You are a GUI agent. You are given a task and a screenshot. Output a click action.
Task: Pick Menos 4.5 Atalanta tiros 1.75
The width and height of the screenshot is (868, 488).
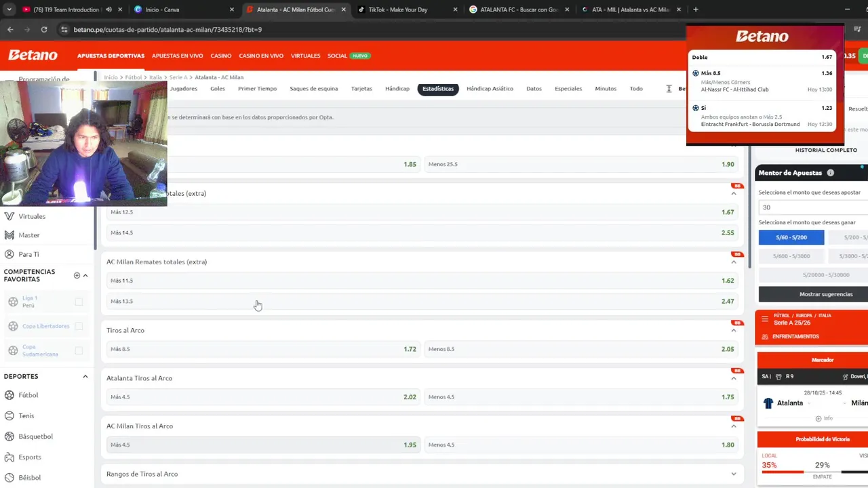[x=581, y=397]
